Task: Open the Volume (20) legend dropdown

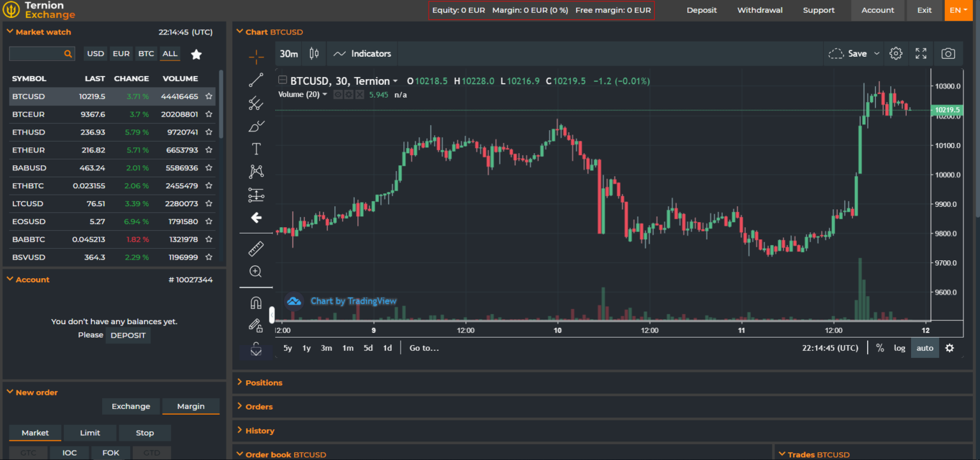Action: coord(325,94)
